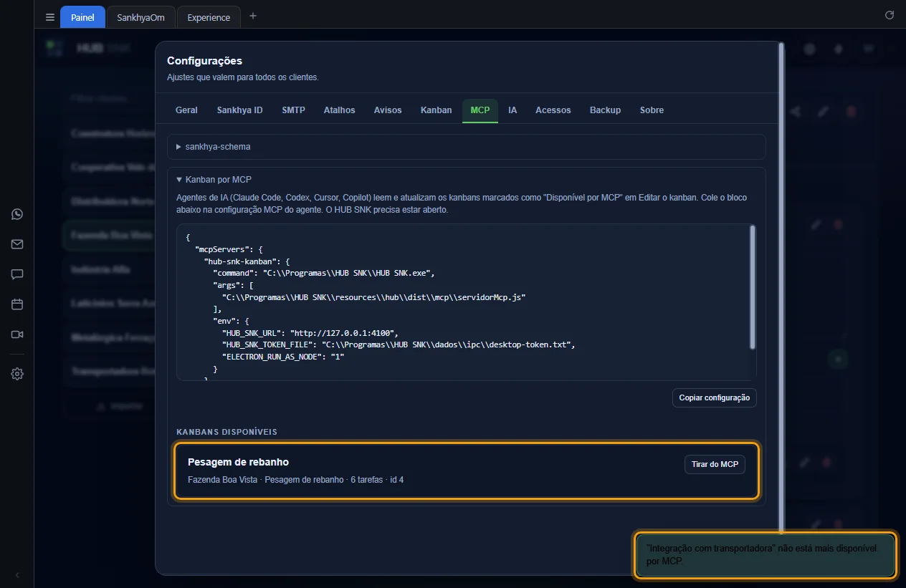Open the Avisos settings tab

pyautogui.click(x=388, y=110)
